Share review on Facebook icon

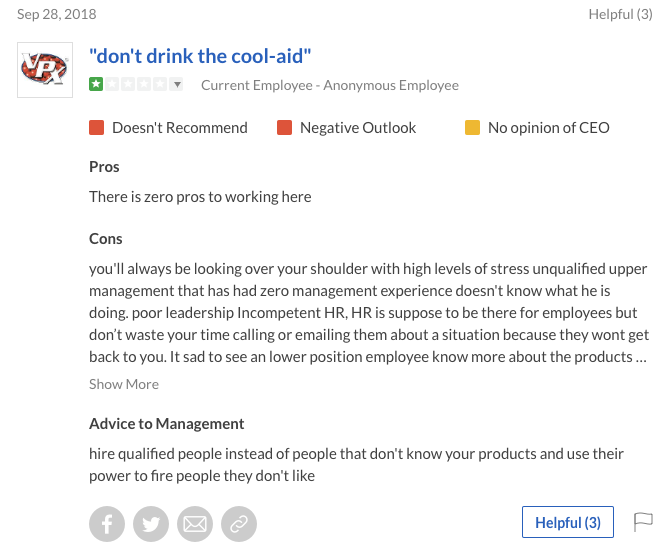coord(107,524)
